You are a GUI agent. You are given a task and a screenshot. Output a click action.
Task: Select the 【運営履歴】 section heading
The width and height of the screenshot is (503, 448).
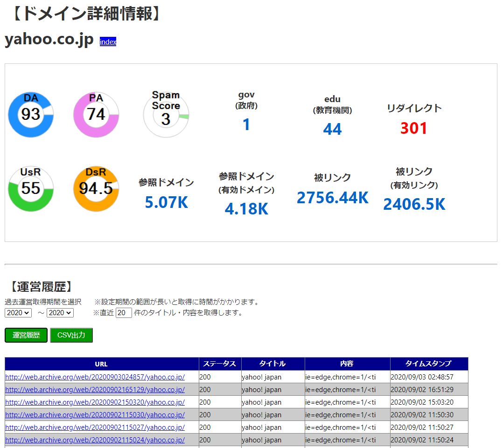click(41, 287)
